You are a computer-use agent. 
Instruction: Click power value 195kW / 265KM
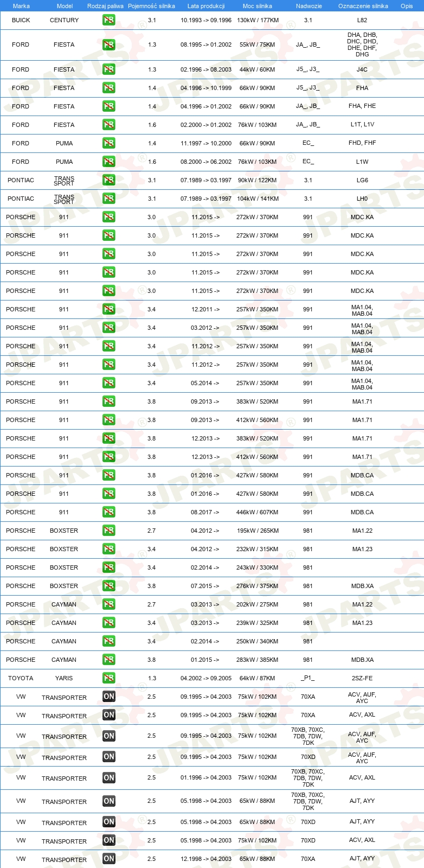[x=258, y=531]
